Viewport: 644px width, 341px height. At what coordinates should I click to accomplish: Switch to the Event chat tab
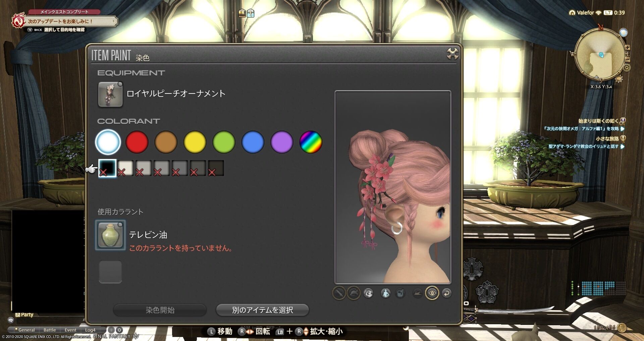point(70,330)
